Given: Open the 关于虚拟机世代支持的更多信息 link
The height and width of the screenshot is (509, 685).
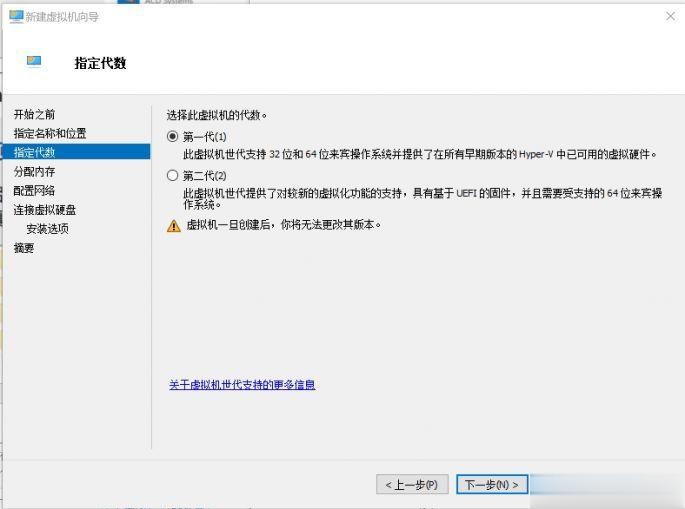Looking at the screenshot, I should tap(242, 384).
